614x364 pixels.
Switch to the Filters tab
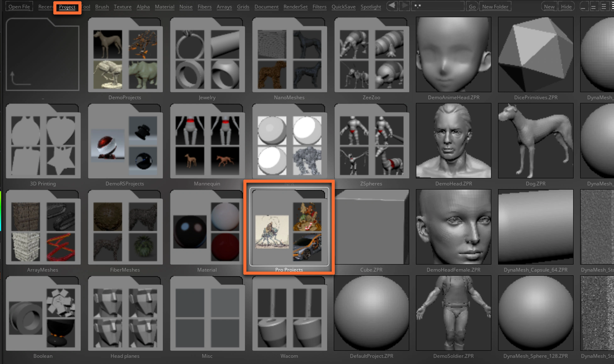[x=319, y=7]
